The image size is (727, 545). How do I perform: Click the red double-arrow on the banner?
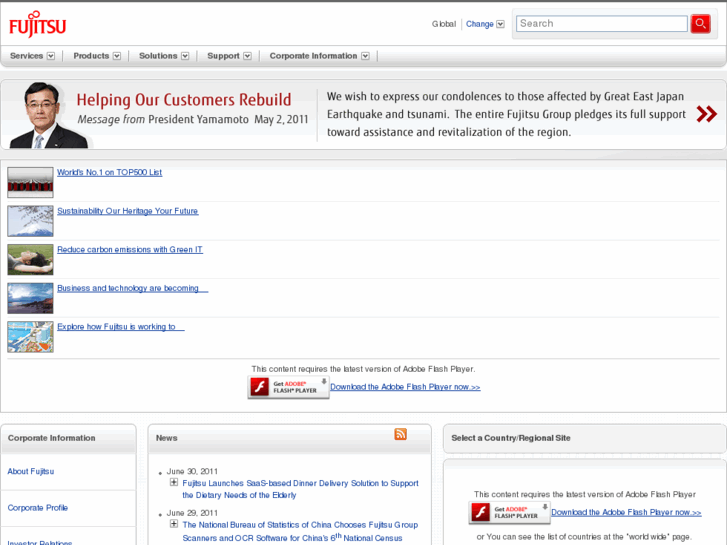tap(707, 114)
